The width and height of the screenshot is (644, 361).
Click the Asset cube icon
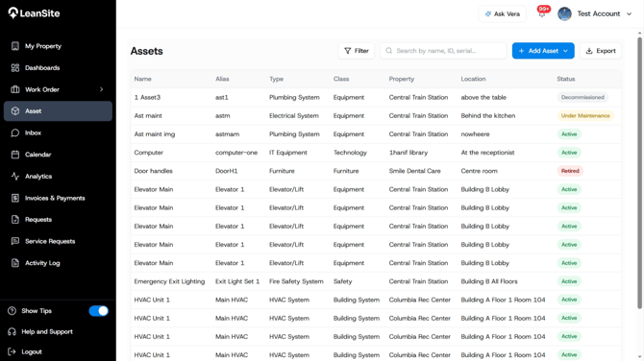coord(15,111)
